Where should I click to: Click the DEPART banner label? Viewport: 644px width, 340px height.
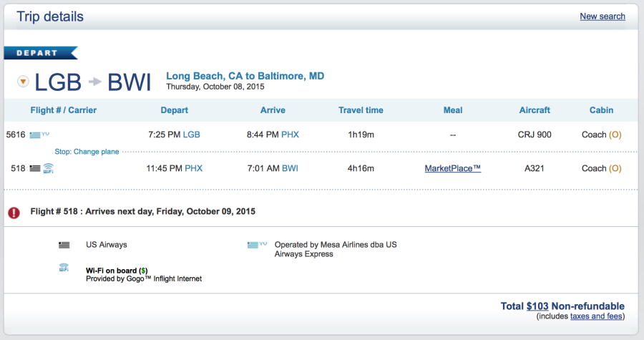coord(38,52)
